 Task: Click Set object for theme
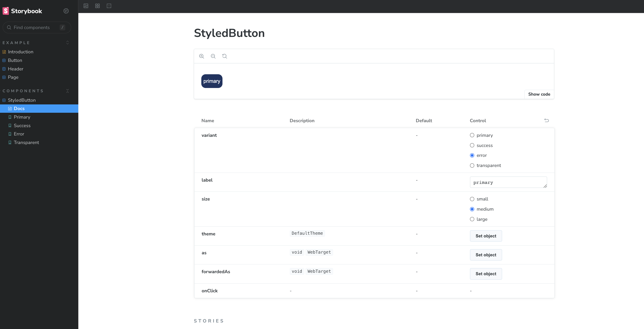(x=485, y=236)
